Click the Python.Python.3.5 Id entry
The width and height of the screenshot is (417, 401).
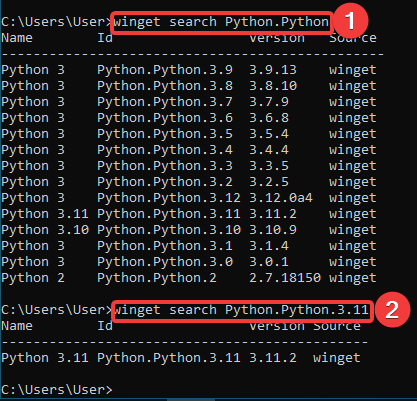[165, 134]
